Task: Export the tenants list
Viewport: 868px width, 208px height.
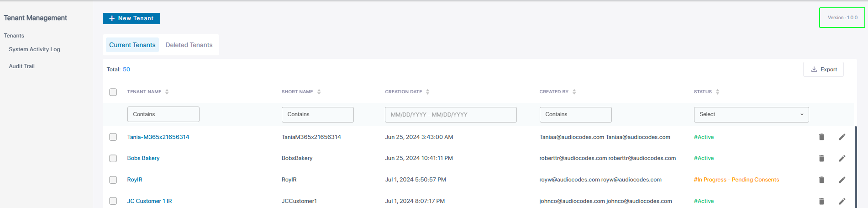Action: point(823,69)
